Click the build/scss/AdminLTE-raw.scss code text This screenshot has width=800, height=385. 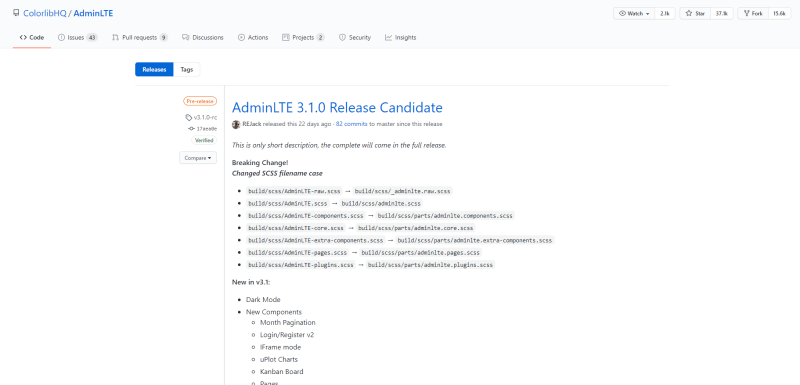click(x=294, y=191)
